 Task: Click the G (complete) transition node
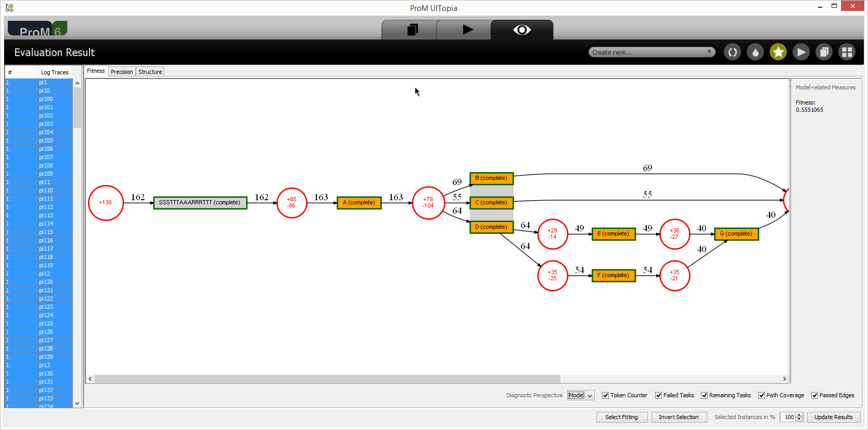pos(736,233)
